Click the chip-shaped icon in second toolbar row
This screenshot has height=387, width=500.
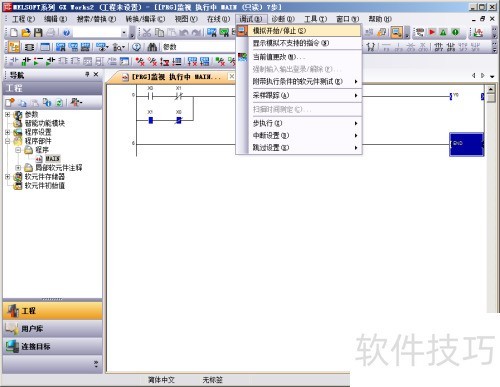(29, 47)
